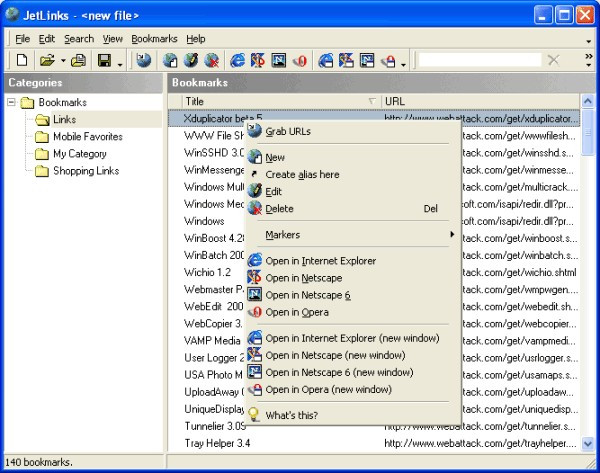Click the Delete bookmark toolbar icon

point(212,60)
